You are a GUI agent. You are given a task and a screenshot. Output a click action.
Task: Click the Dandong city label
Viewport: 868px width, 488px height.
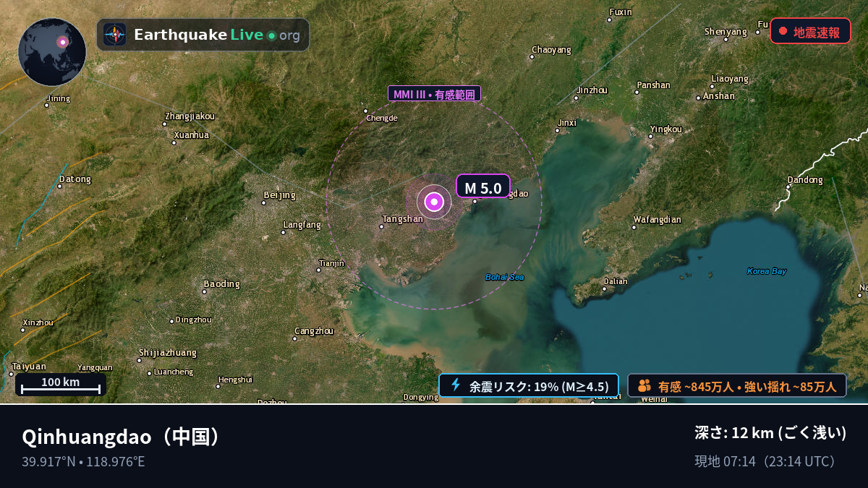coord(805,180)
